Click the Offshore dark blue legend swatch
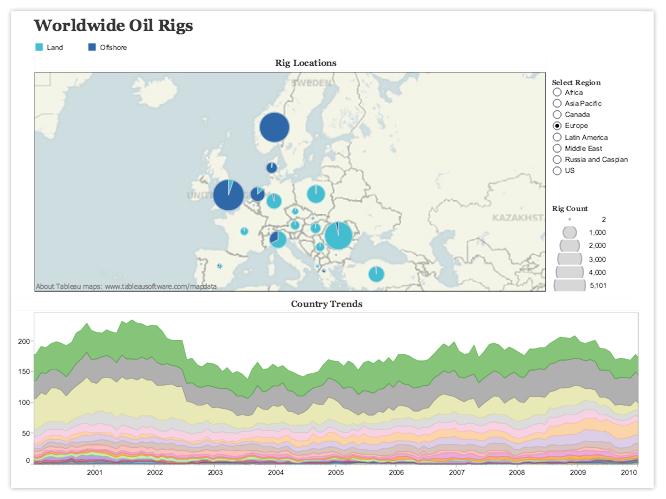 92,48
